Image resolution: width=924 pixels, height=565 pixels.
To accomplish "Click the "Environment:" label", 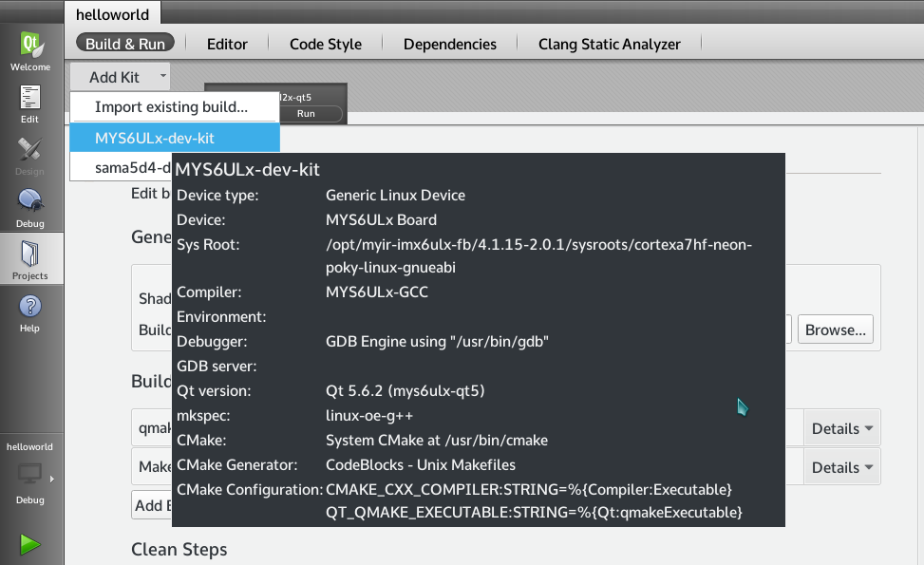I will tap(221, 316).
